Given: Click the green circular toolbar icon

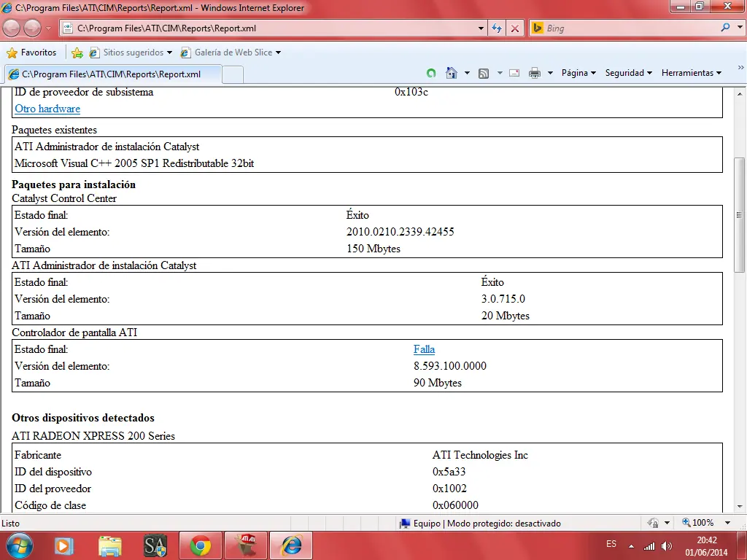Looking at the screenshot, I should click(431, 73).
